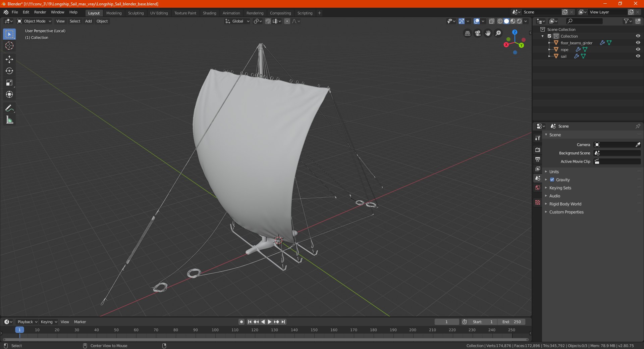
Task: Activate the Move tool
Action: (9, 59)
